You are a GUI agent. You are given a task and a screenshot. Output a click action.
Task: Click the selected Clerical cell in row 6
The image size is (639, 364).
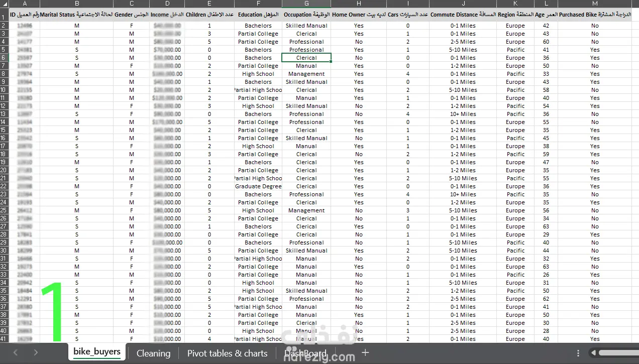pyautogui.click(x=306, y=58)
